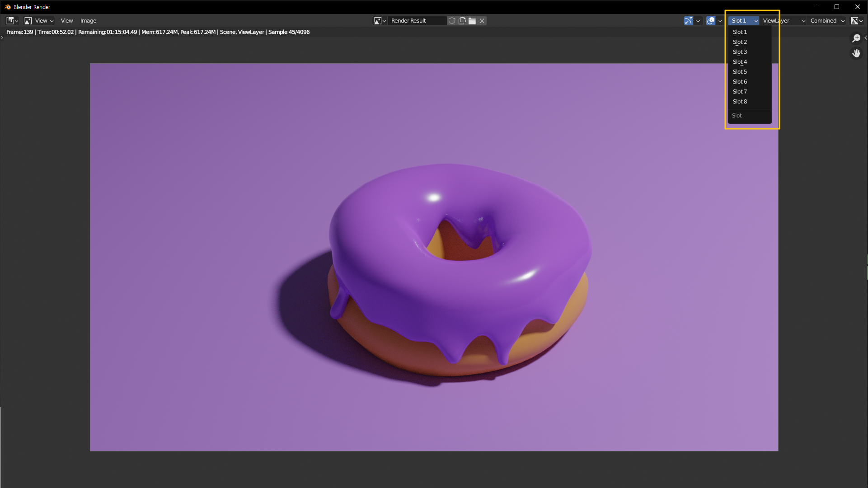Unlink Render Result with the X icon
Viewport: 868px width, 488px height.
[x=482, y=21]
